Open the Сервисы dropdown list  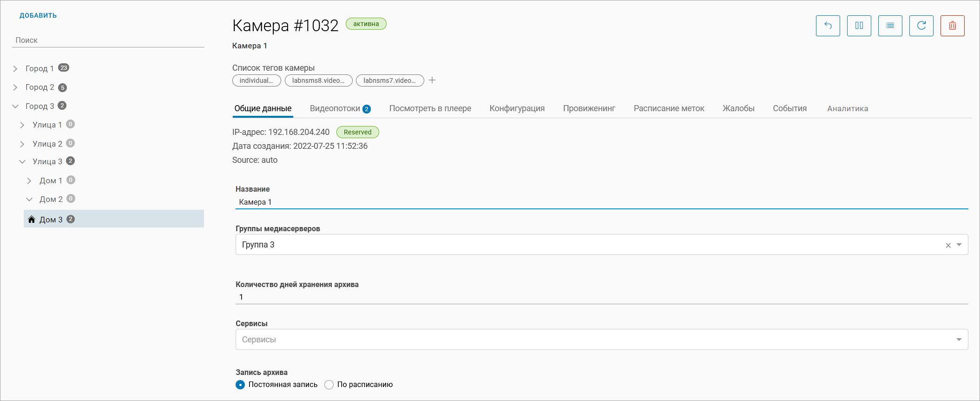point(959,340)
